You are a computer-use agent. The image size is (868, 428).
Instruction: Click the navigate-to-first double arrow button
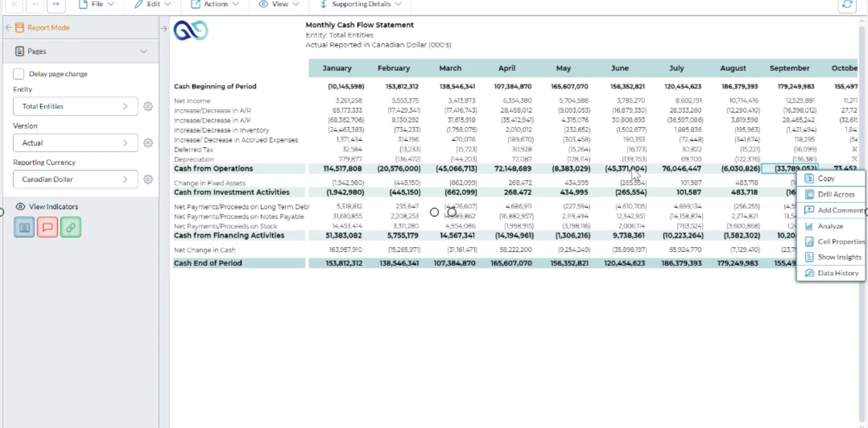(15, 4)
